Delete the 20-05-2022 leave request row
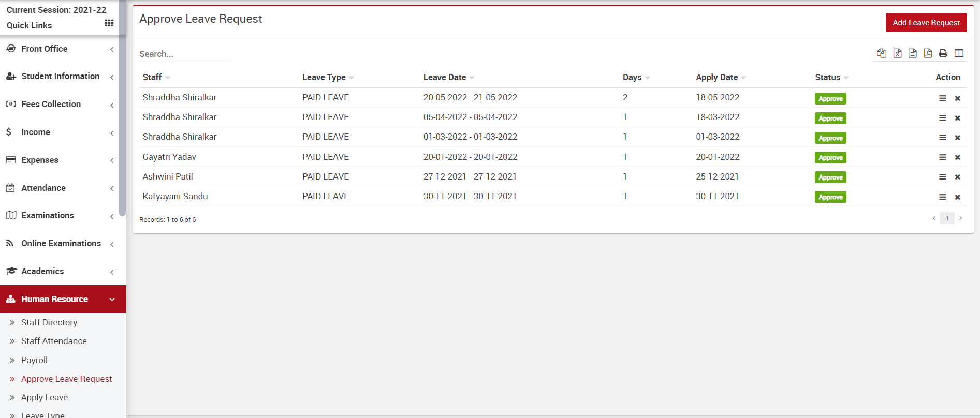The height and width of the screenshot is (418, 980). [x=957, y=98]
